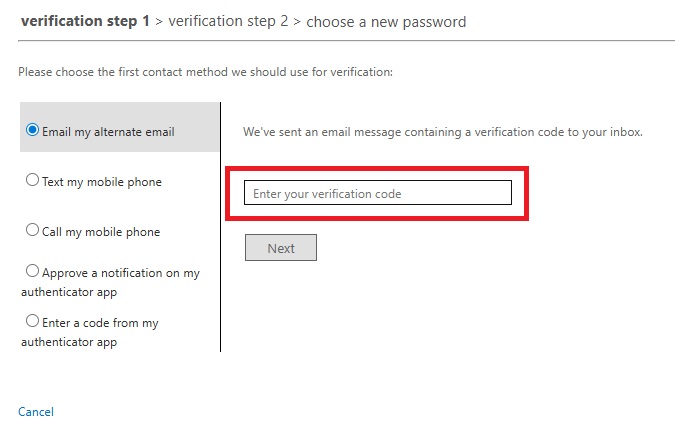The height and width of the screenshot is (431, 675).
Task: Focus the "Enter your verification code" field
Action: pyautogui.click(x=378, y=193)
